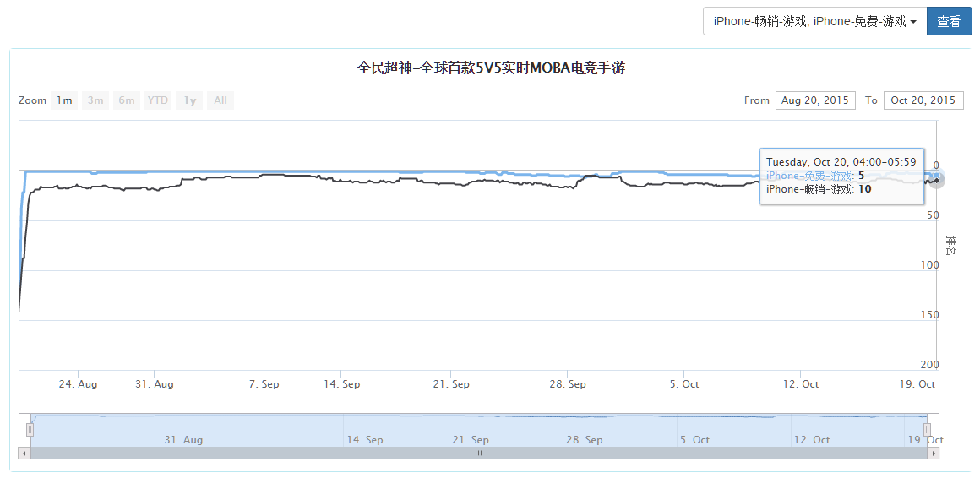The width and height of the screenshot is (980, 478).
Task: Select the 1m zoom range
Action: pos(64,100)
